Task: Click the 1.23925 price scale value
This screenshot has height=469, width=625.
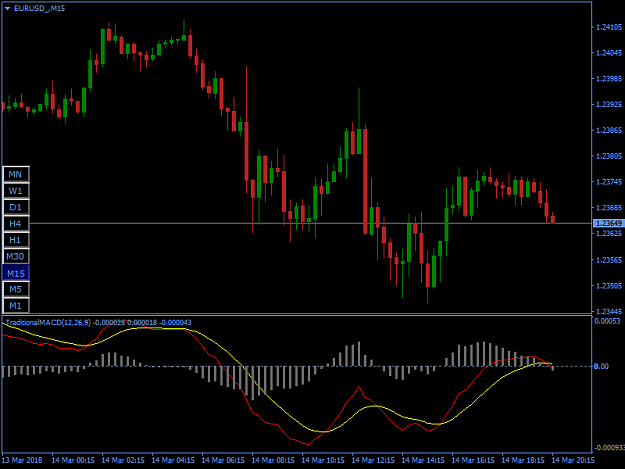Action: (608, 104)
